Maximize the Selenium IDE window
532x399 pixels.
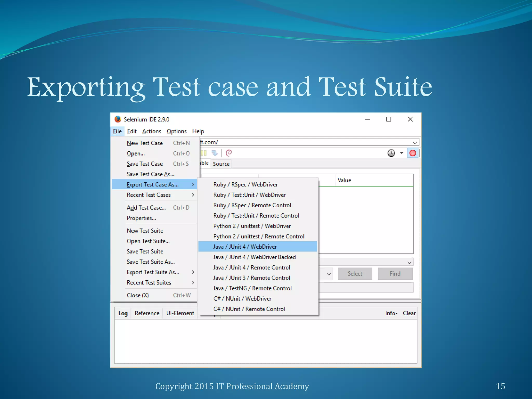(389, 119)
